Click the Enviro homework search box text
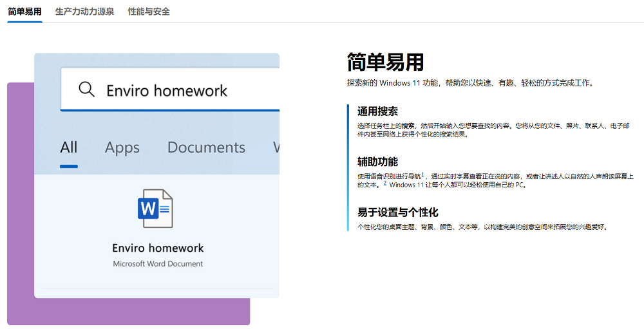Viewport: 644px width, 329px height. [166, 91]
